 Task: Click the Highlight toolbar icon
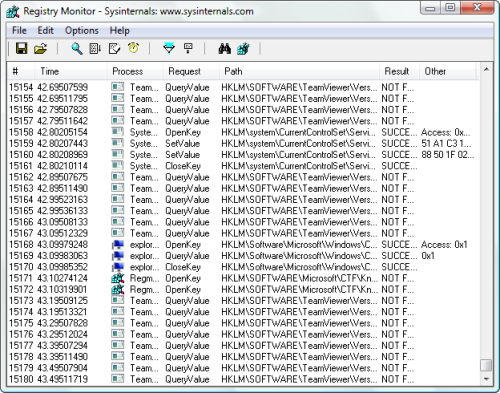188,48
